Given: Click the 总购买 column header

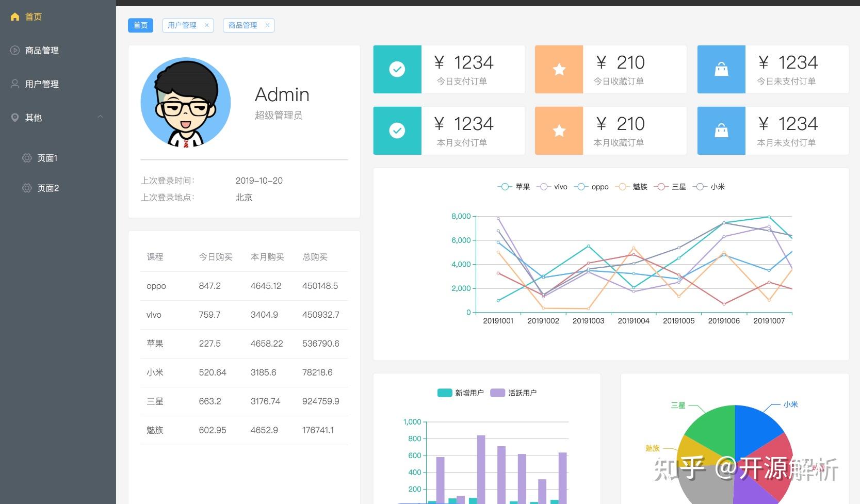Looking at the screenshot, I should click(x=315, y=257).
